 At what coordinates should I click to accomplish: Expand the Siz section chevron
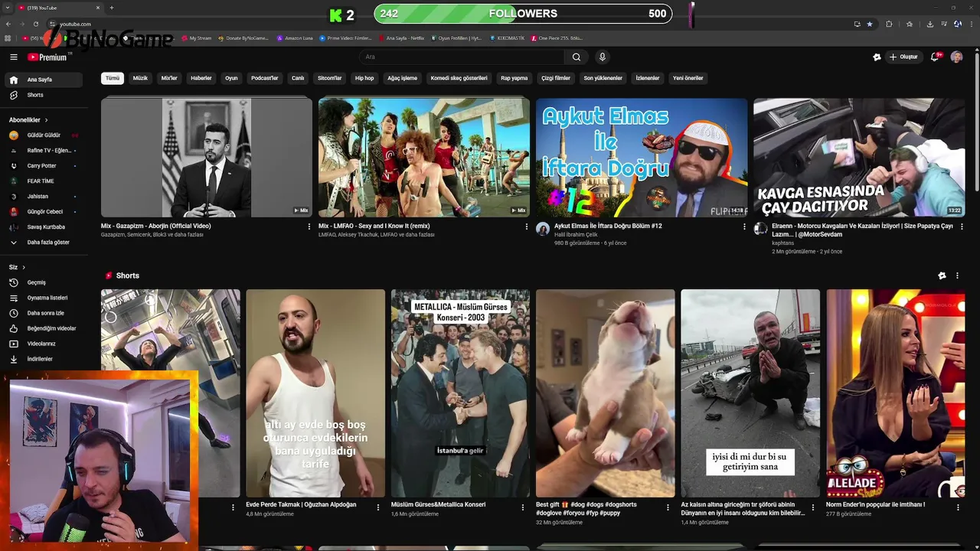(24, 267)
